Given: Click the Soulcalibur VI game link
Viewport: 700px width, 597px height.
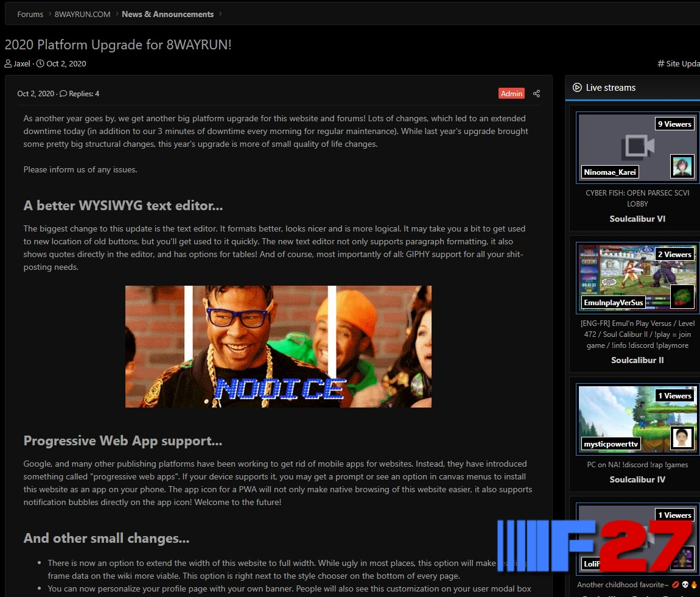Looking at the screenshot, I should click(637, 219).
